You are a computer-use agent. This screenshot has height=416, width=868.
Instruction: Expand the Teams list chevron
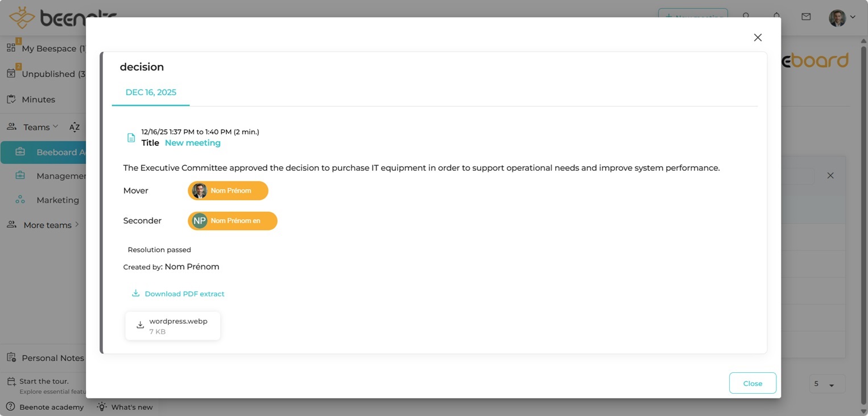(56, 126)
